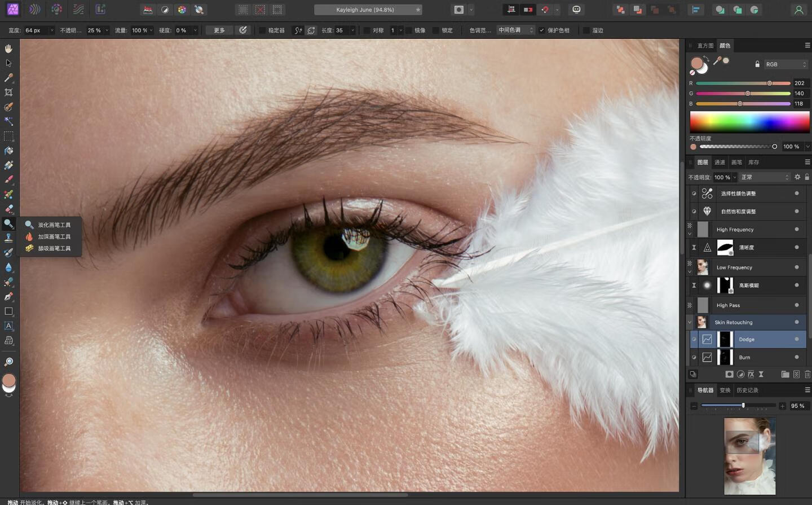The width and height of the screenshot is (812, 505).
Task: Select the crop tool
Action: [8, 92]
